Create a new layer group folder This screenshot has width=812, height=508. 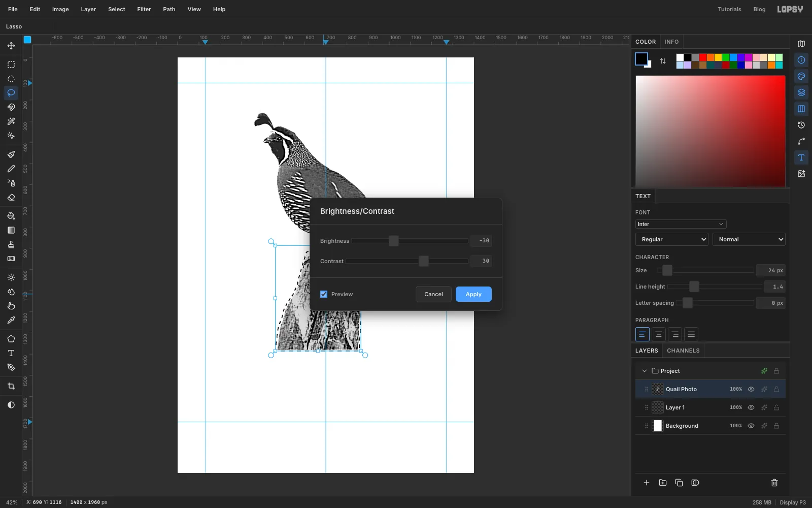click(x=663, y=483)
